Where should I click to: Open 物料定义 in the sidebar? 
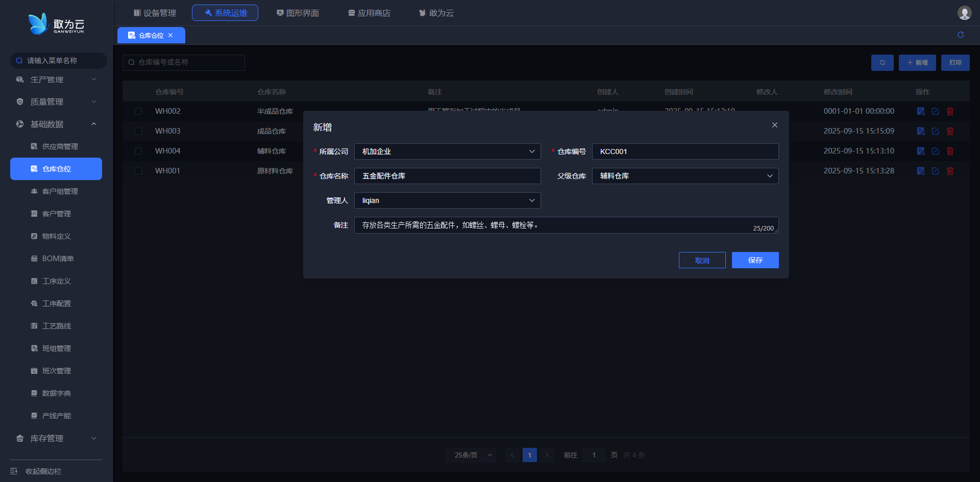point(56,236)
